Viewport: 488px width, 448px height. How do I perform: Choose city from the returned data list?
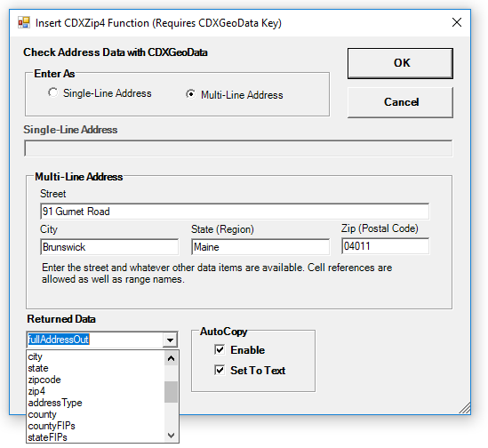click(x=95, y=356)
